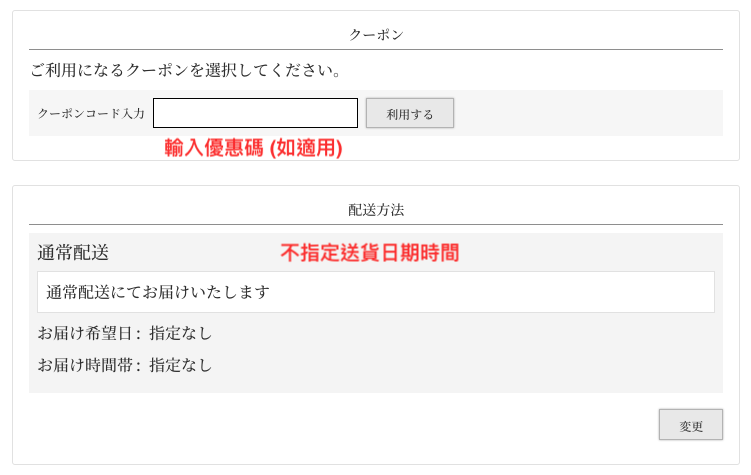Click empty gray area right of 利用する button
The image size is (751, 475).
588,113
